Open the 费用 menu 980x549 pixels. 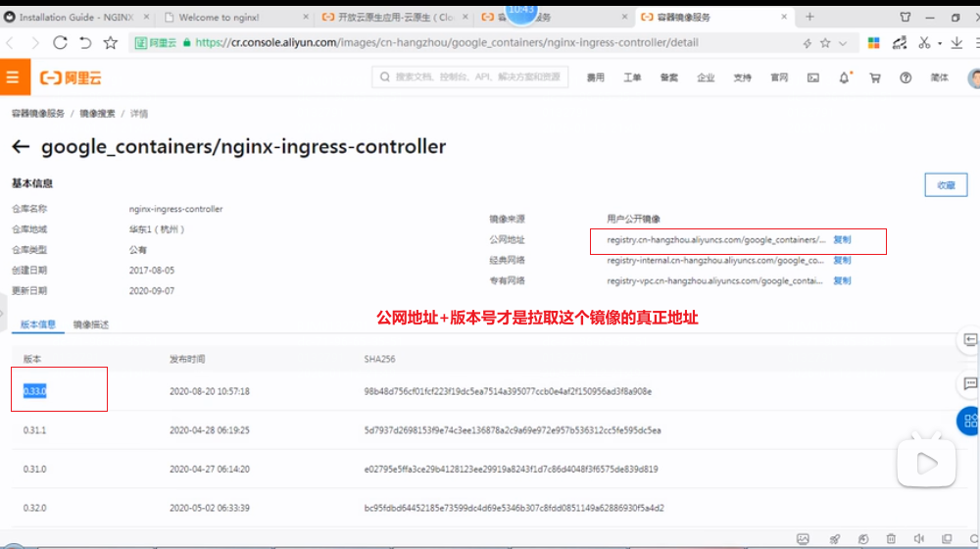tap(596, 77)
